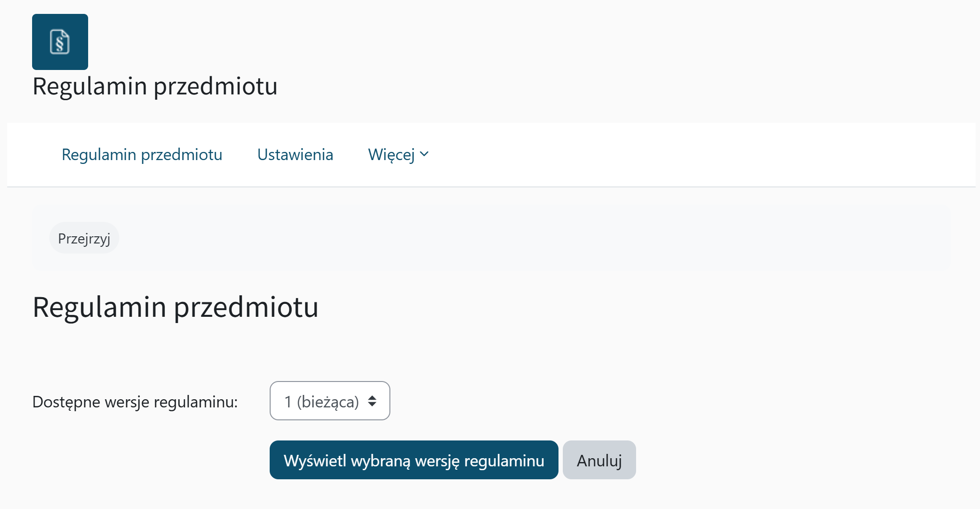Switch to the "Ustawienia" tab

coord(295,154)
